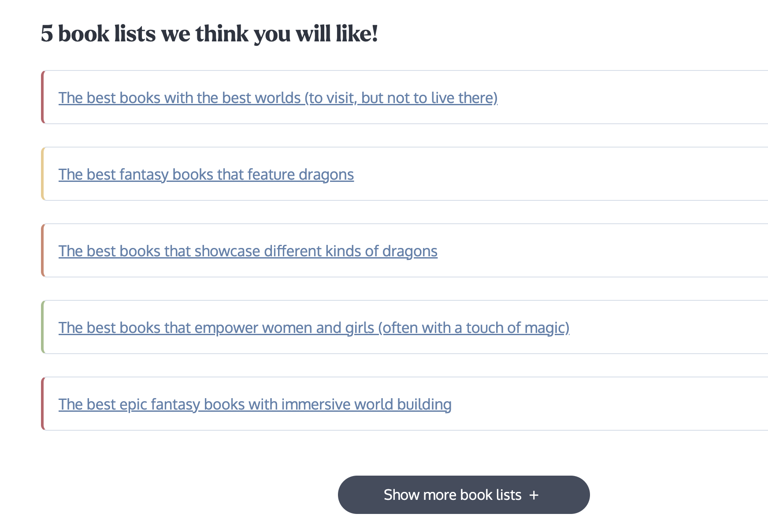The width and height of the screenshot is (768, 532).
Task: Click the '5 book lists we think you will like!' heading
Action: click(x=209, y=33)
